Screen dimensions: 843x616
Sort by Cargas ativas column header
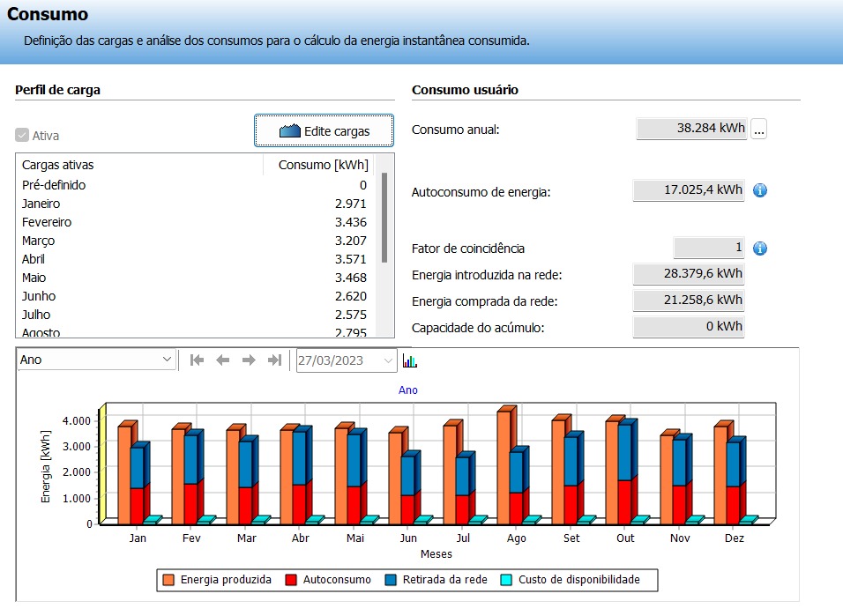(141, 165)
